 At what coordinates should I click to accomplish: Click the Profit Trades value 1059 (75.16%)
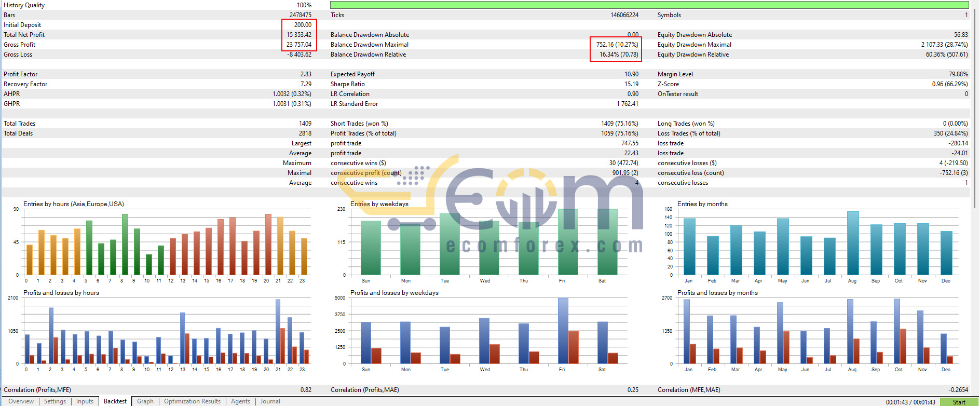620,133
